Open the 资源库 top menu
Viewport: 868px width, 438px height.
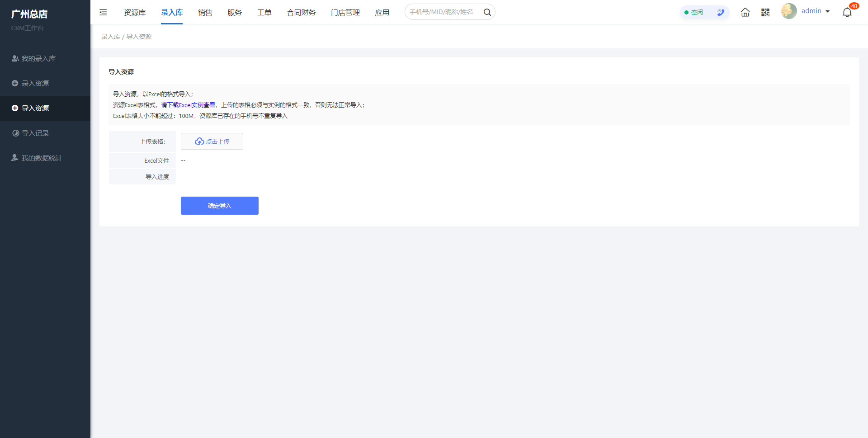[x=135, y=12]
